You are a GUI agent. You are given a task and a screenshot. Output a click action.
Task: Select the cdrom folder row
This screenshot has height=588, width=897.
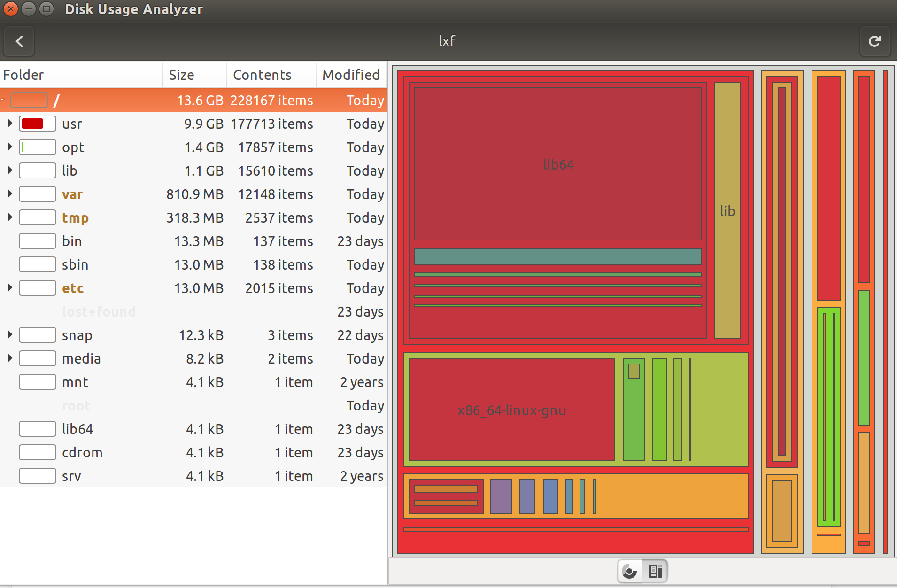pyautogui.click(x=193, y=452)
